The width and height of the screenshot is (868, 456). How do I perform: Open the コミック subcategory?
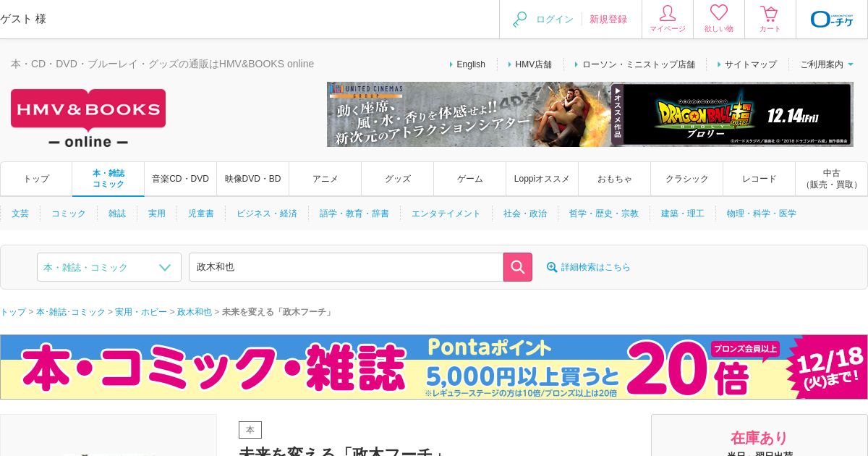click(x=69, y=214)
